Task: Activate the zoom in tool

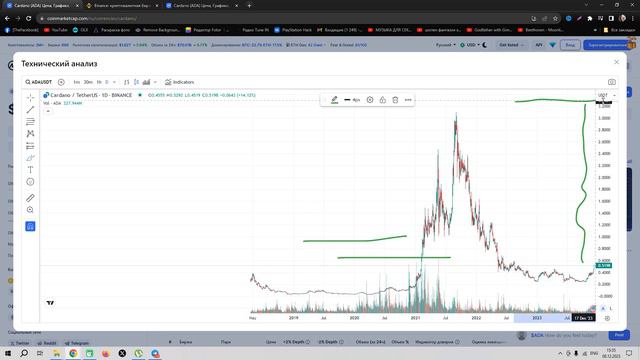Action: pyautogui.click(x=30, y=210)
